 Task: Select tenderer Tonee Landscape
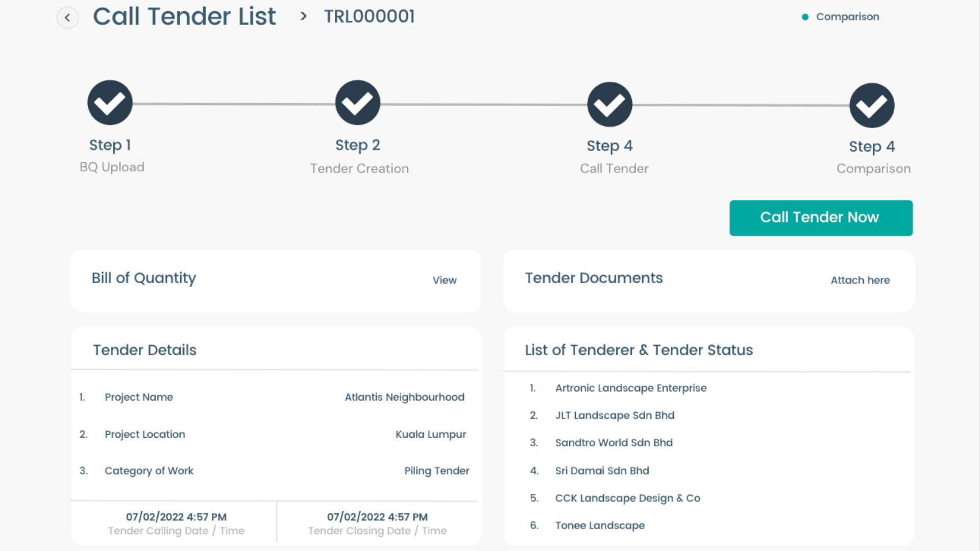600,525
